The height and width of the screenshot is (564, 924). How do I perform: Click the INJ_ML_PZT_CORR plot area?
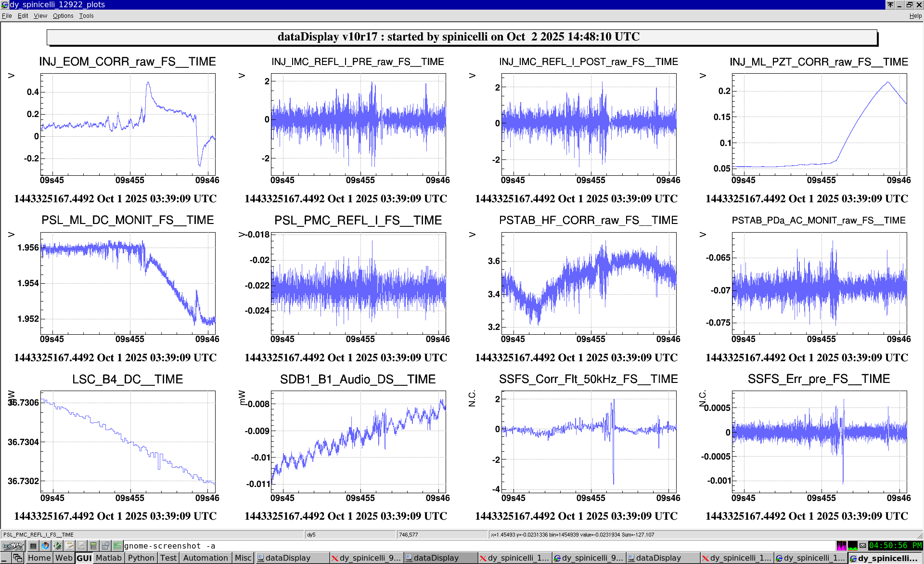pos(819,124)
